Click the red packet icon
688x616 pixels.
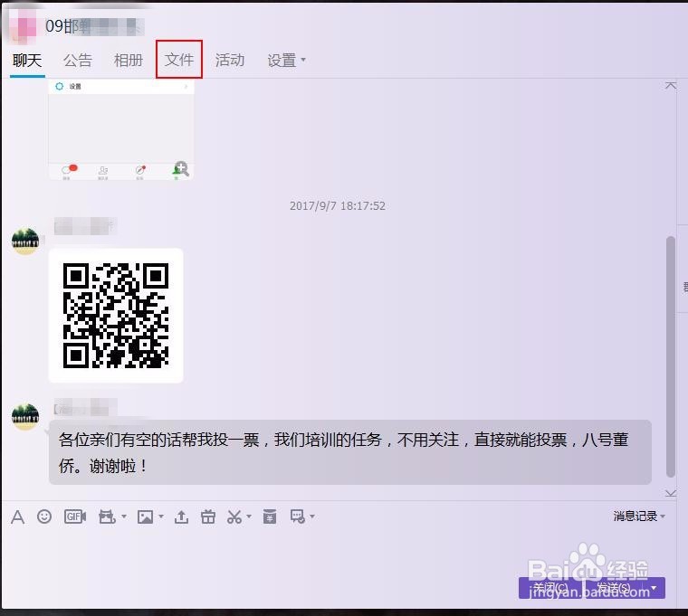[x=270, y=516]
